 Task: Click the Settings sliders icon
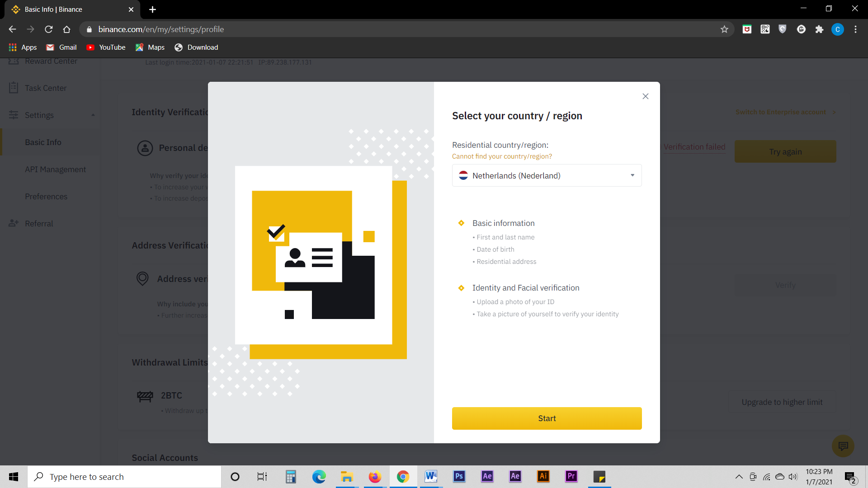coord(14,115)
